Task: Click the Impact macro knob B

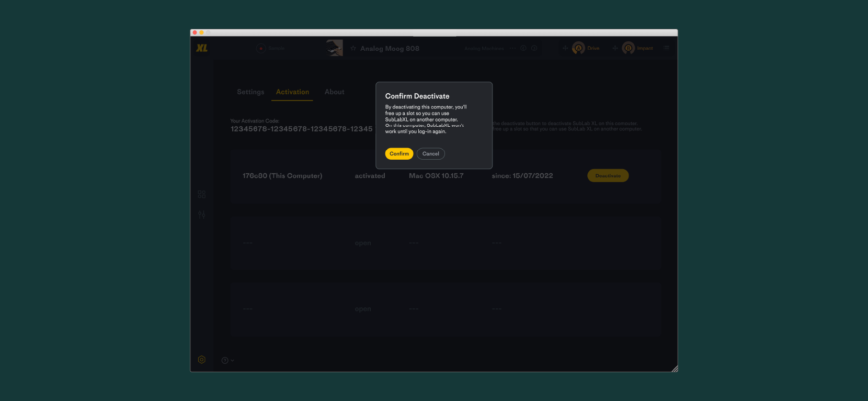Action: click(x=629, y=48)
